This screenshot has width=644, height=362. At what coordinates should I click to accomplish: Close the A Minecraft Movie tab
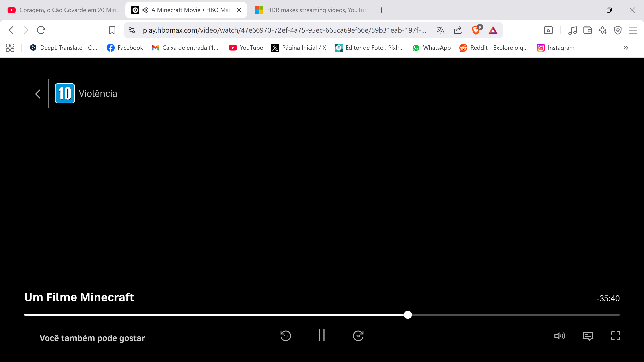[x=239, y=10]
